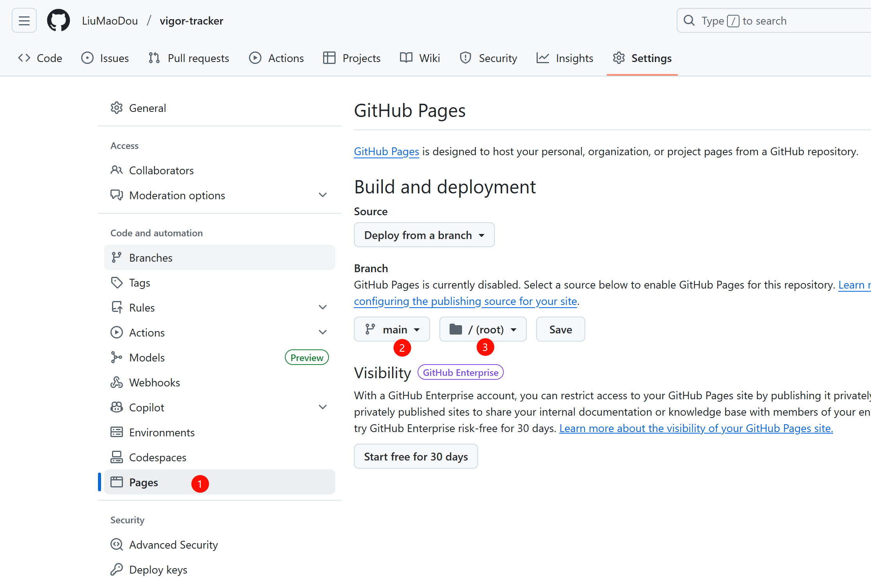Expand Moderation options in the sidebar
871x588 pixels.
(x=322, y=195)
